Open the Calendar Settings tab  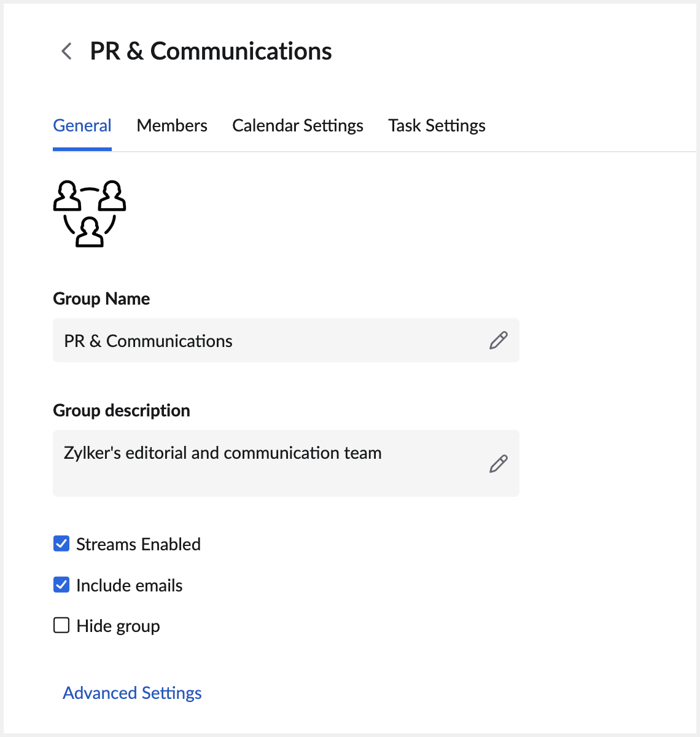pos(298,125)
